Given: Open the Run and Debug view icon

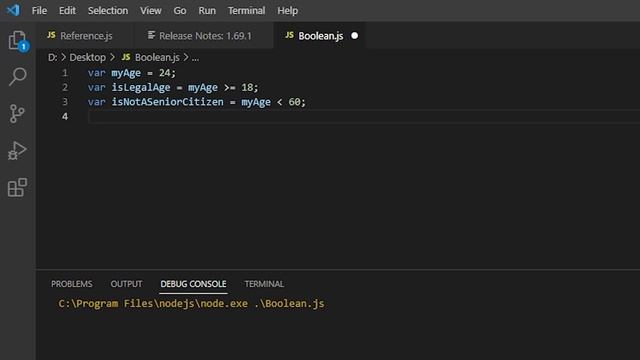Looking at the screenshot, I should 17,150.
